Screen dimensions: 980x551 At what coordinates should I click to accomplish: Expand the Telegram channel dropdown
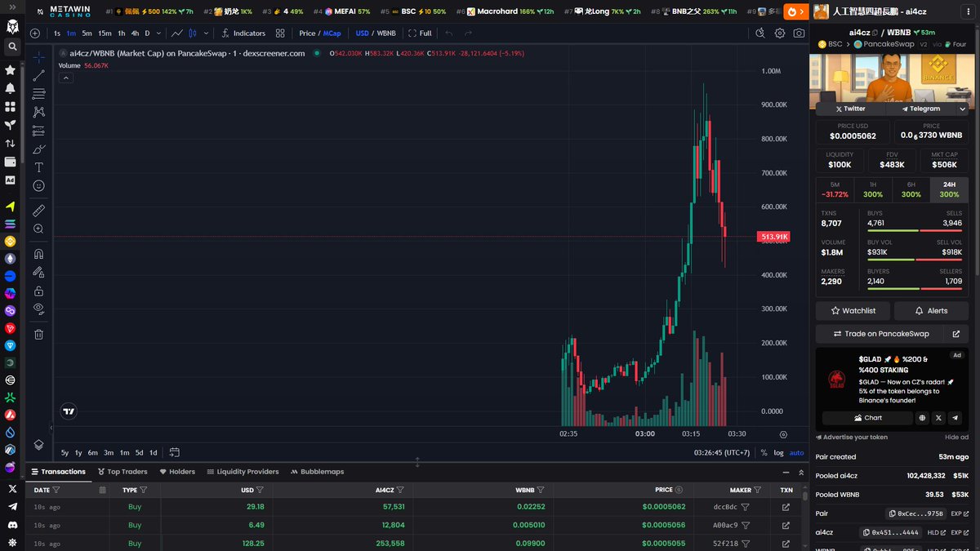[962, 109]
